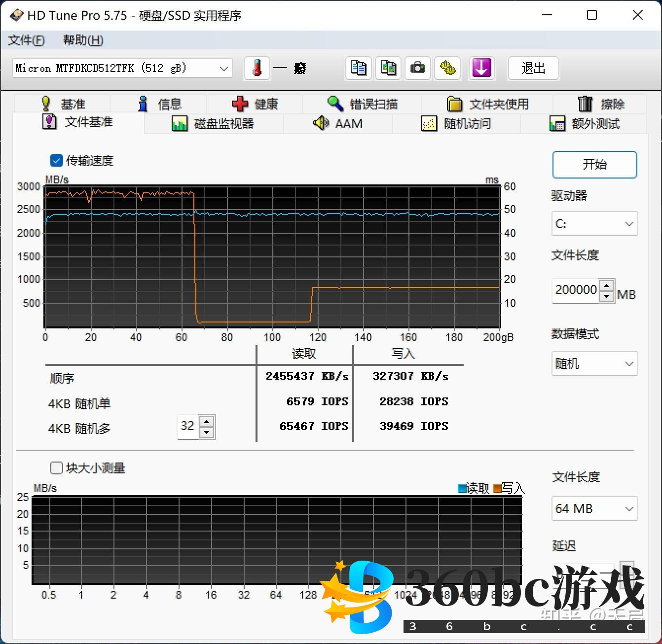The image size is (662, 644).
Task: Open the 健康 (Health) tab
Action: 255,104
